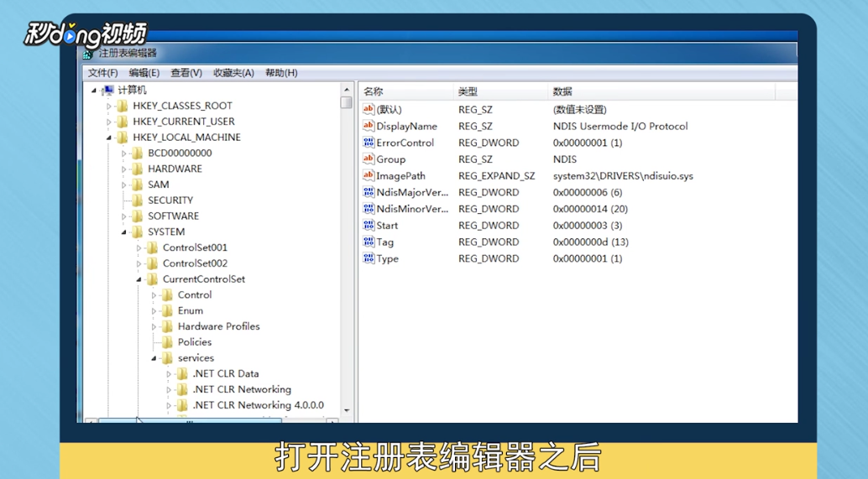Image resolution: width=868 pixels, height=479 pixels.
Task: Click the data value 0x00000014 (20)
Action: coord(590,209)
